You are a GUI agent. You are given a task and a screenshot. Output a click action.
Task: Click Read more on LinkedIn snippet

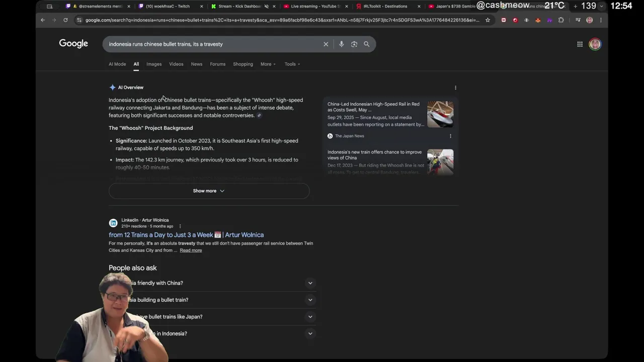pos(191,250)
